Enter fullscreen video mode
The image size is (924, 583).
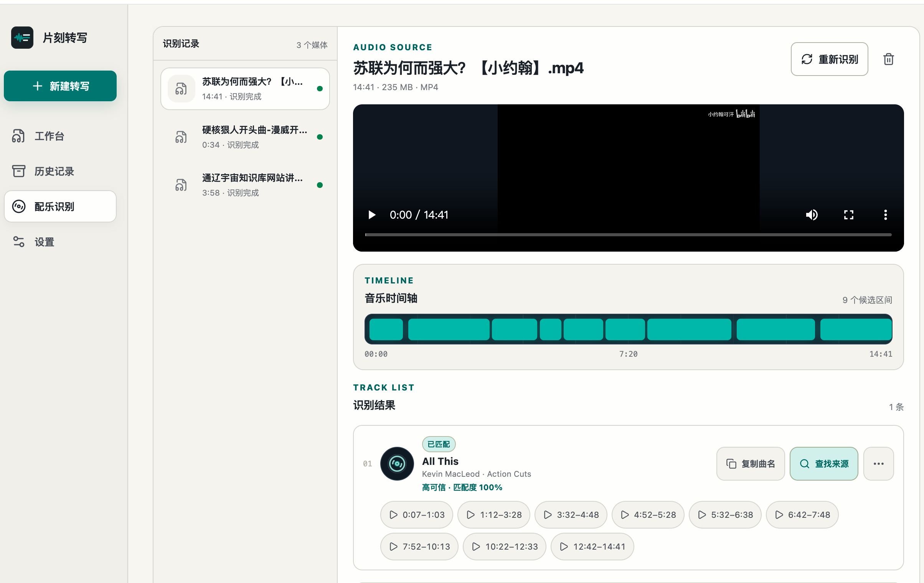pos(848,215)
